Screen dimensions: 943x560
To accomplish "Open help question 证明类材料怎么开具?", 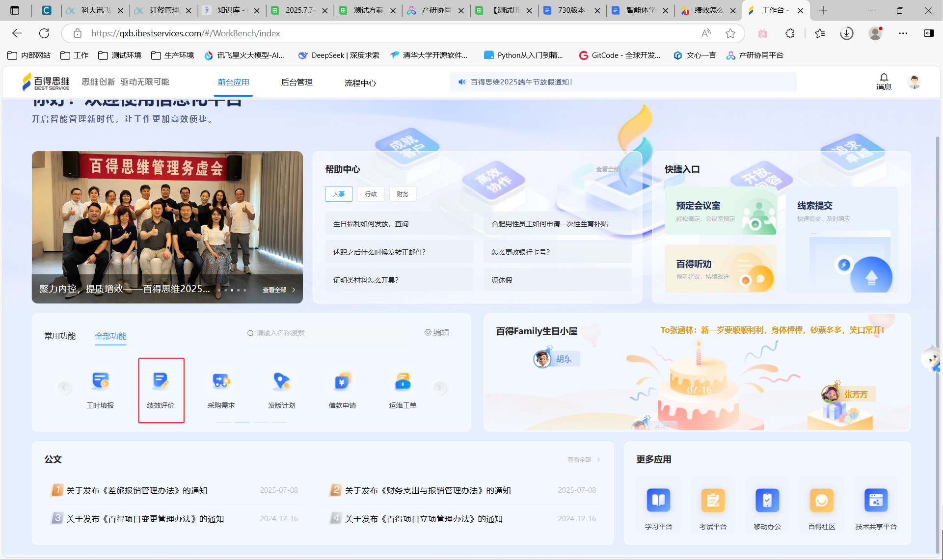I will click(399, 280).
